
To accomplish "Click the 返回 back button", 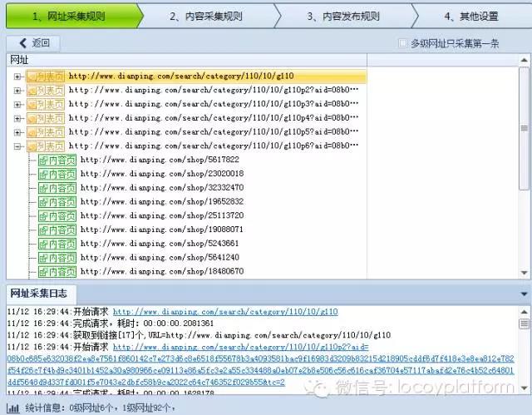I will (33, 43).
